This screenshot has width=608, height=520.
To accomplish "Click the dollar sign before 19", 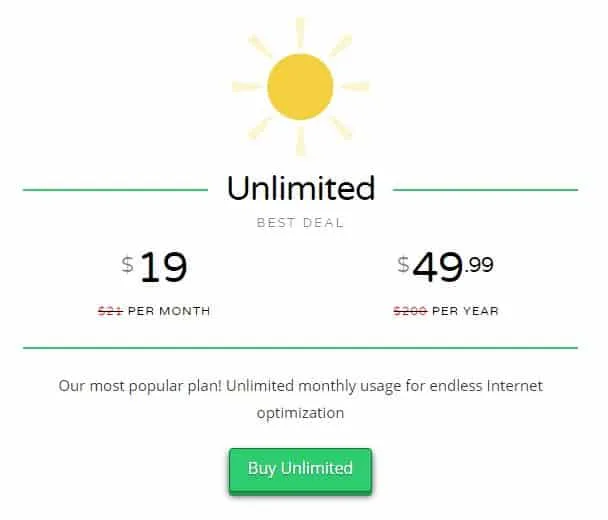I will point(128,265).
